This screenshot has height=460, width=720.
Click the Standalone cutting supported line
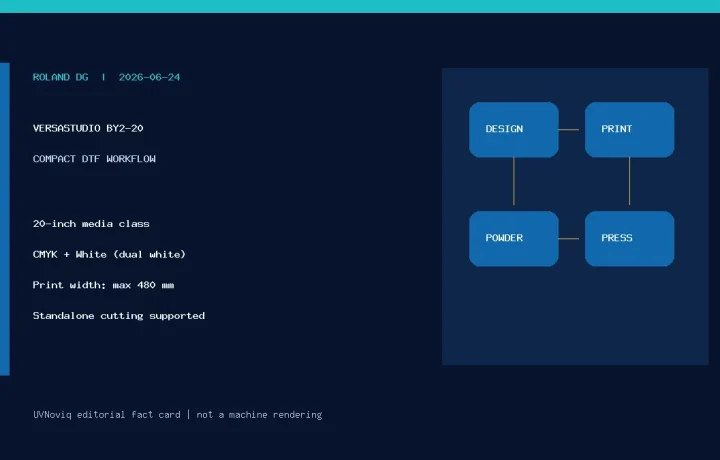point(119,316)
